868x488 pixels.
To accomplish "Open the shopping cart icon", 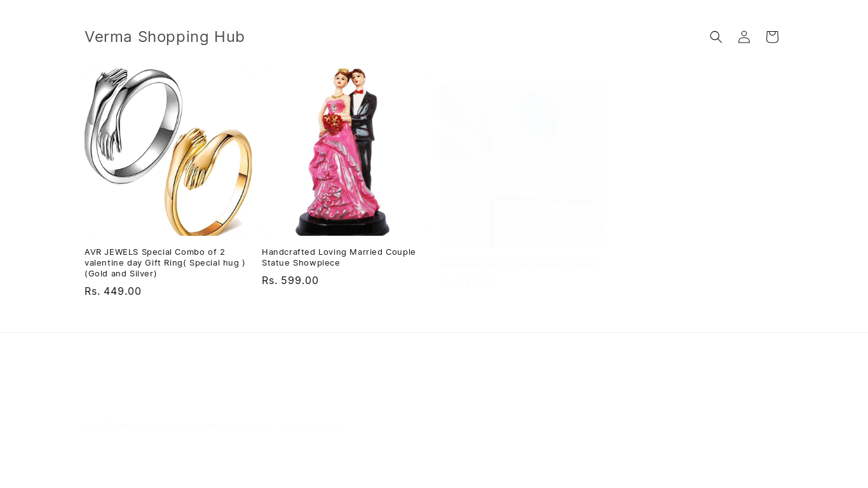I will pyautogui.click(x=772, y=37).
